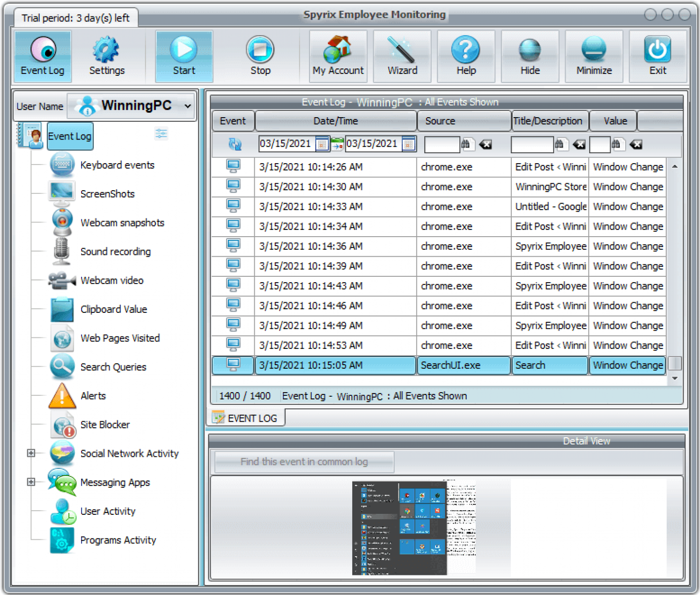
Task: Expand the Social Network Activity tree node
Action: tap(31, 453)
